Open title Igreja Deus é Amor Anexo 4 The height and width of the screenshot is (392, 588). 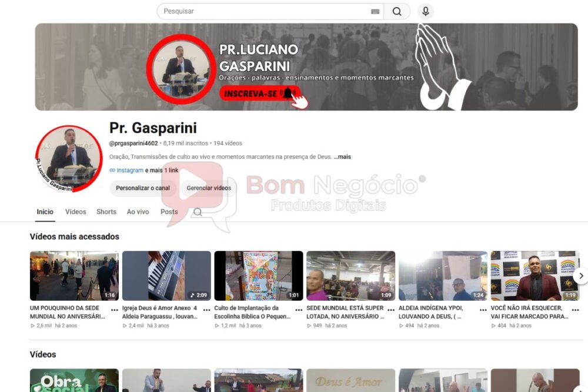click(160, 312)
